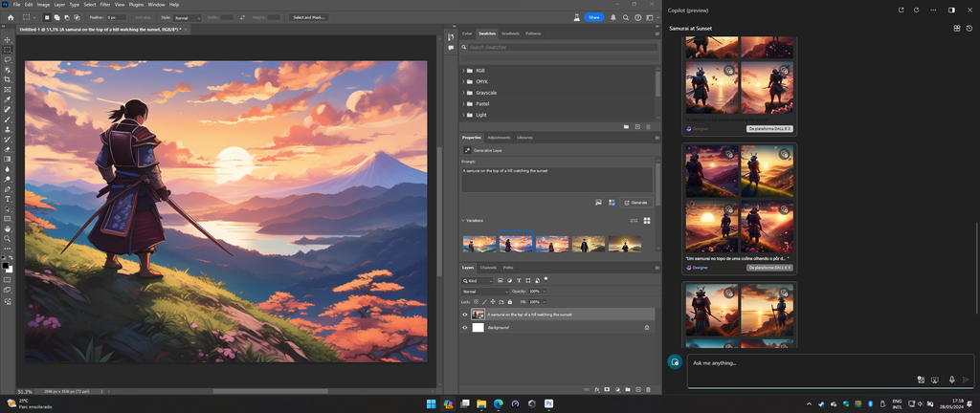
Task: Choose Add to selection mode icon
Action: (x=56, y=17)
